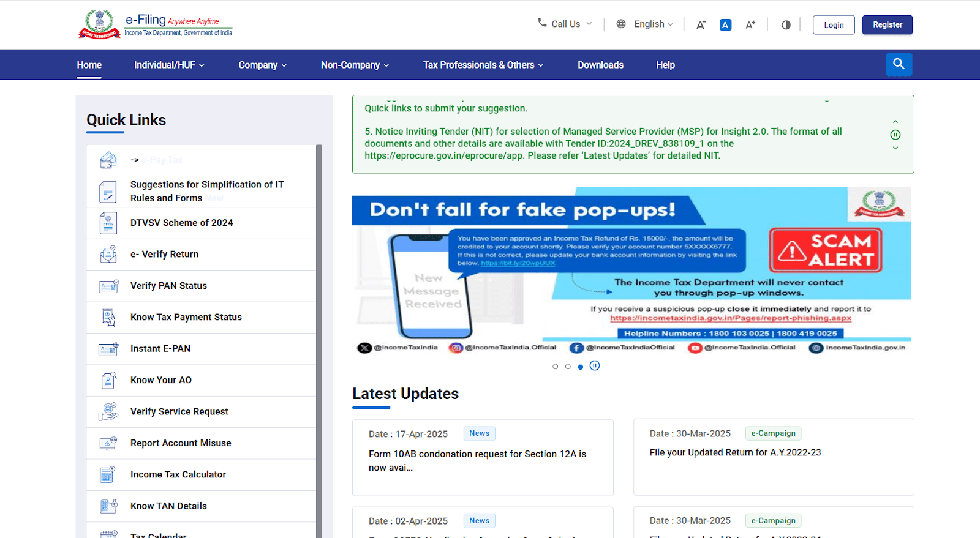Click the Know Tax Payment Status icon
The image size is (980, 538).
tap(108, 318)
